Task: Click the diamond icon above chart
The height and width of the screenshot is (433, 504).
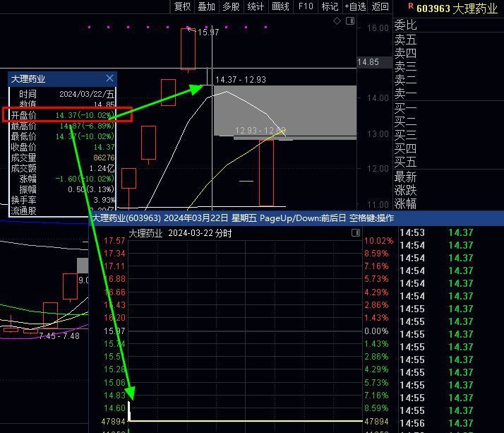Action: click(337, 22)
